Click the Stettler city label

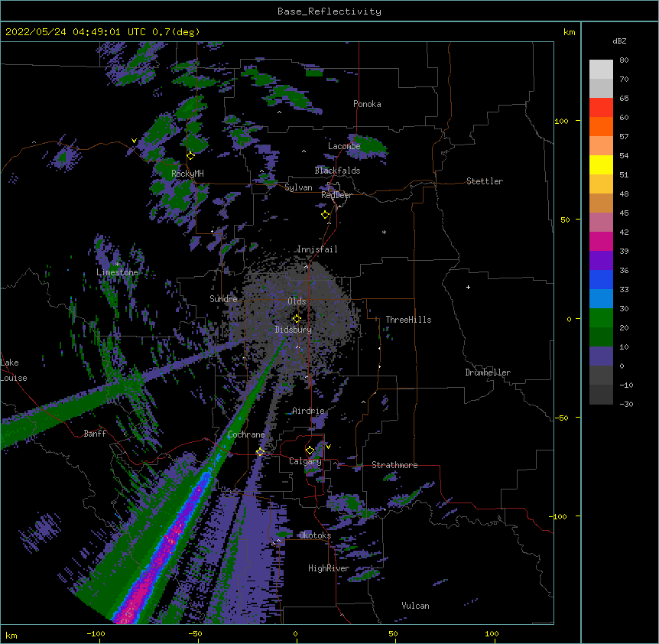485,181
